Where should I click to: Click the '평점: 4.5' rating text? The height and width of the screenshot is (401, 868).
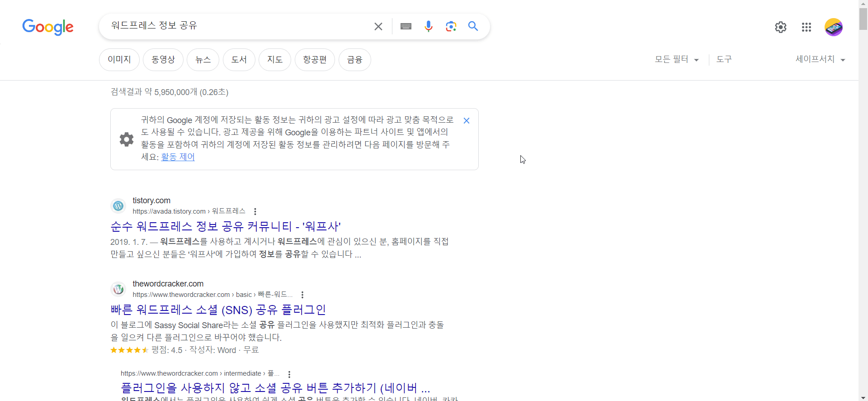(167, 350)
